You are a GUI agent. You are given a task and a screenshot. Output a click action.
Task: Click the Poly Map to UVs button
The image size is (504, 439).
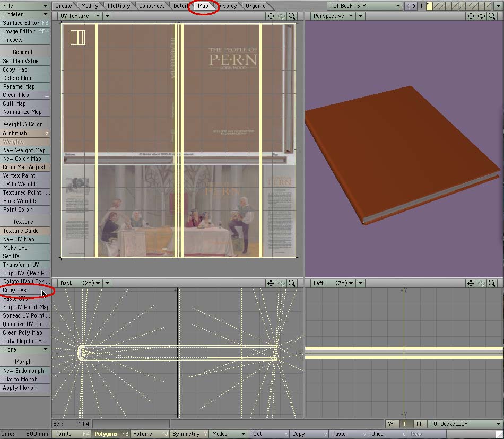(x=25, y=341)
